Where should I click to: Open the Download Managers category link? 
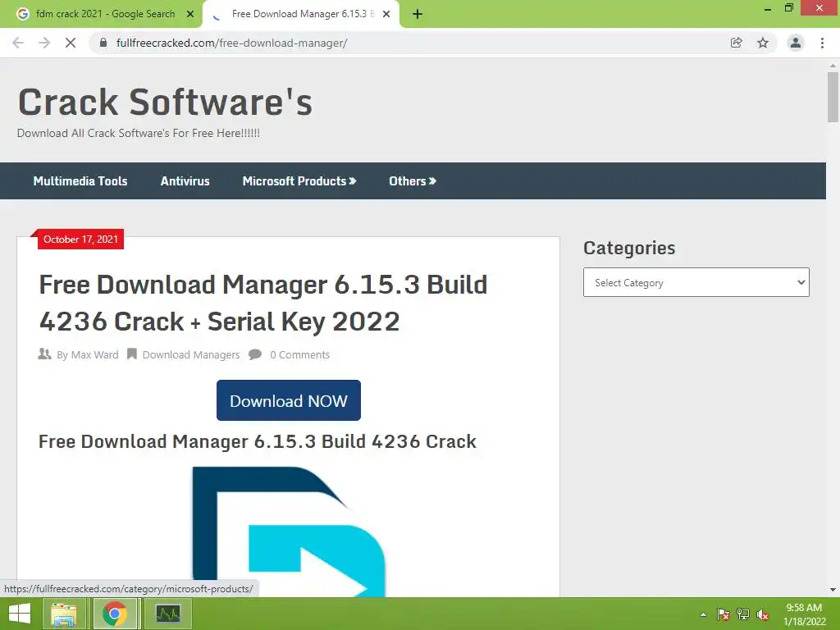click(190, 354)
